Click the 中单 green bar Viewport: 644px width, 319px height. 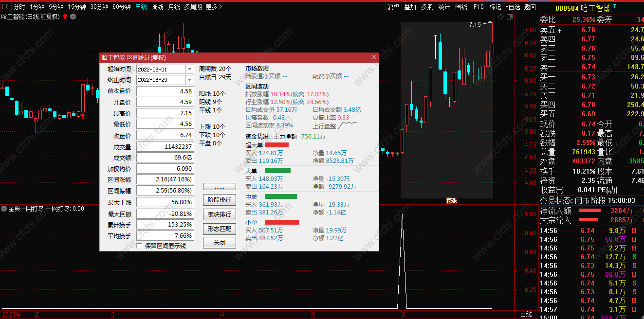click(x=280, y=196)
